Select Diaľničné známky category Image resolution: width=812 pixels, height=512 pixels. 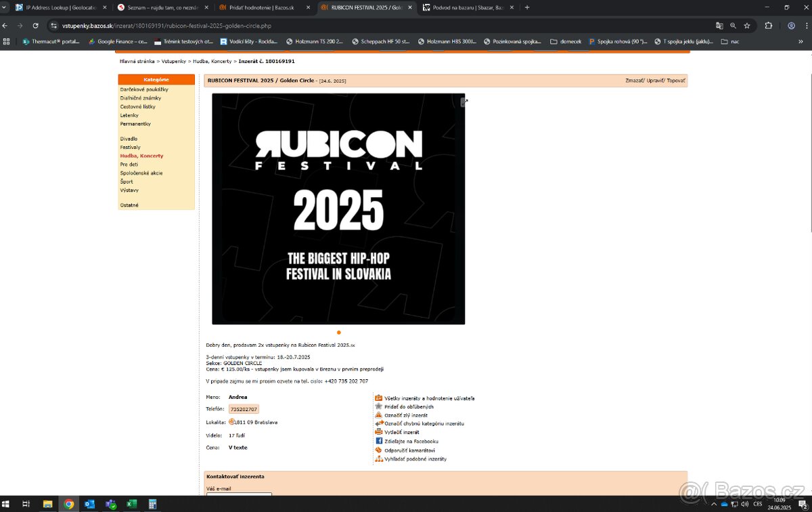(x=139, y=98)
